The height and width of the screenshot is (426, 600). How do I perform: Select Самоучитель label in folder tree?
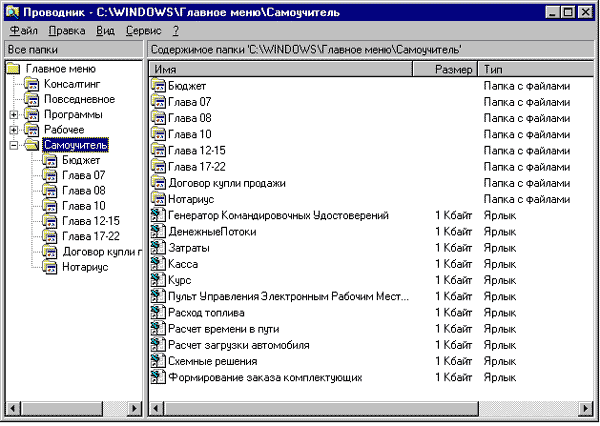(75, 145)
